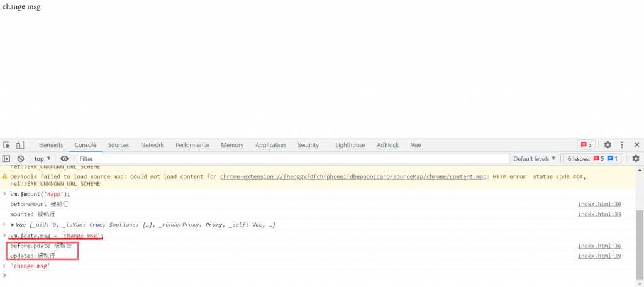This screenshot has height=287, width=644.
Task: Select the beforeUpdate log message
Action: tap(41, 246)
